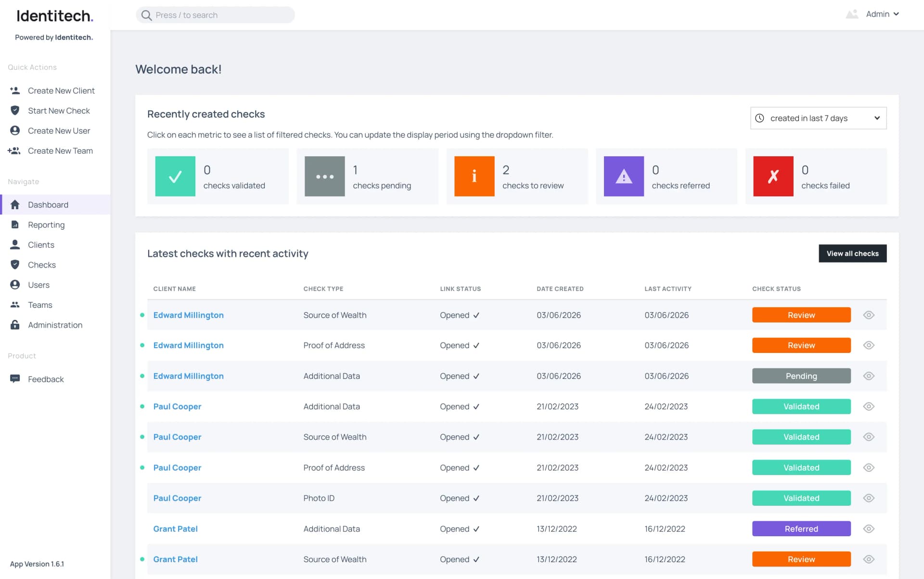Open Dashboard in the navigation menu
The image size is (924, 579).
click(x=55, y=204)
